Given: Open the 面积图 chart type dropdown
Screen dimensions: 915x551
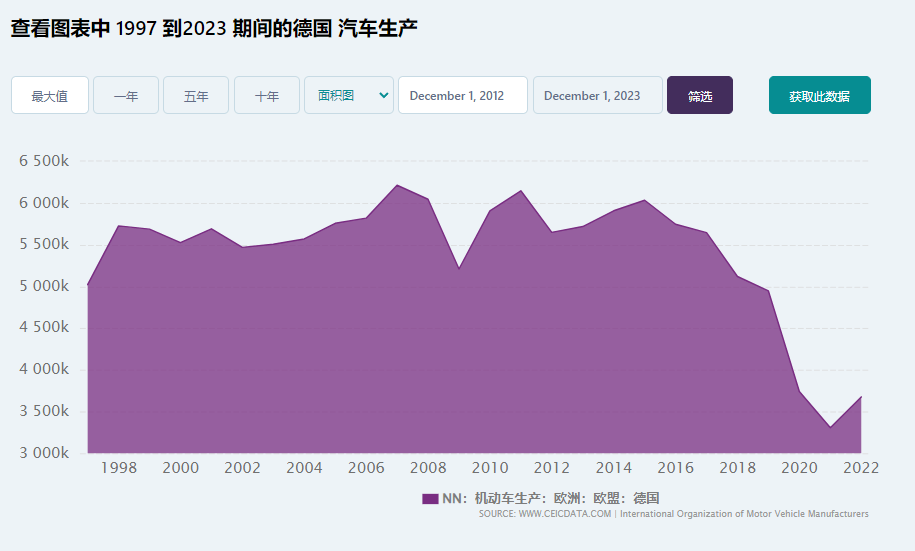Looking at the screenshot, I should [349, 95].
